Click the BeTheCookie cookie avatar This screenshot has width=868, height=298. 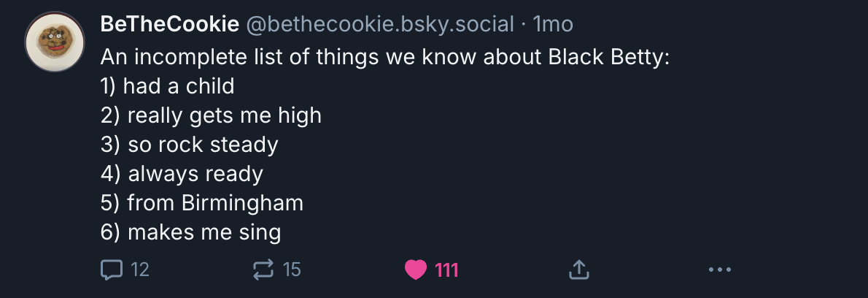pyautogui.click(x=54, y=42)
